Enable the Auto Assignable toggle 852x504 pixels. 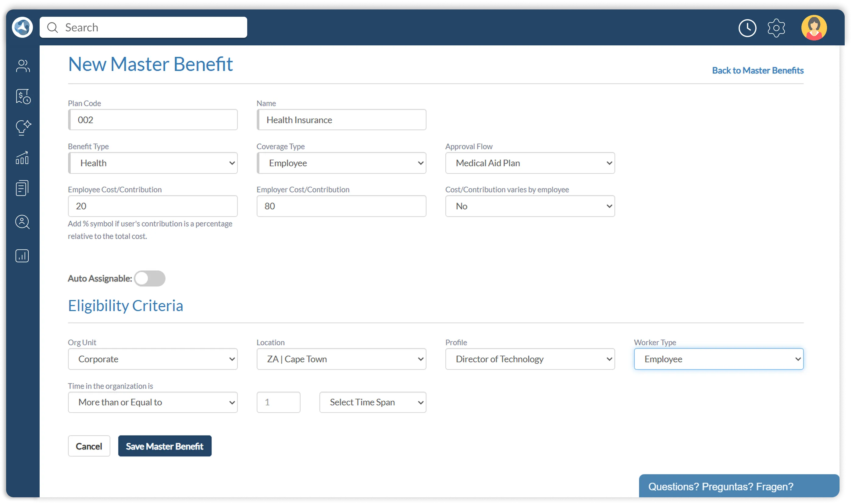tap(150, 278)
